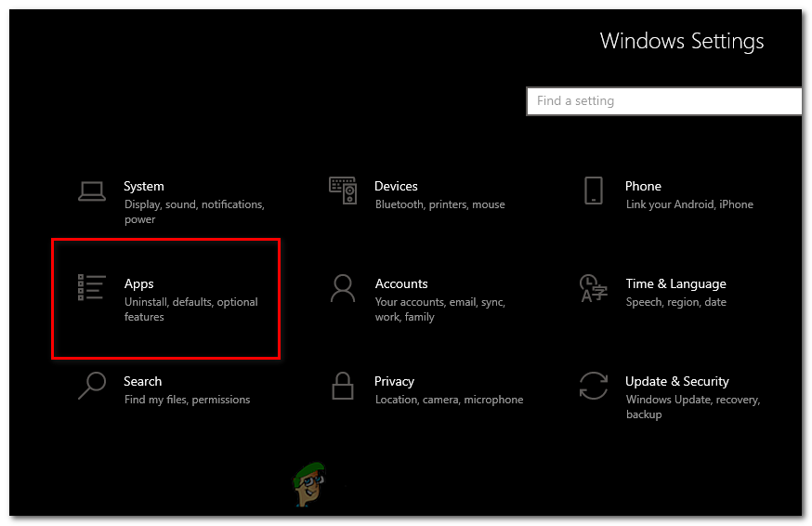Screen dimensions: 812x526
Task: Click the Windows Settings heading
Action: 682,42
